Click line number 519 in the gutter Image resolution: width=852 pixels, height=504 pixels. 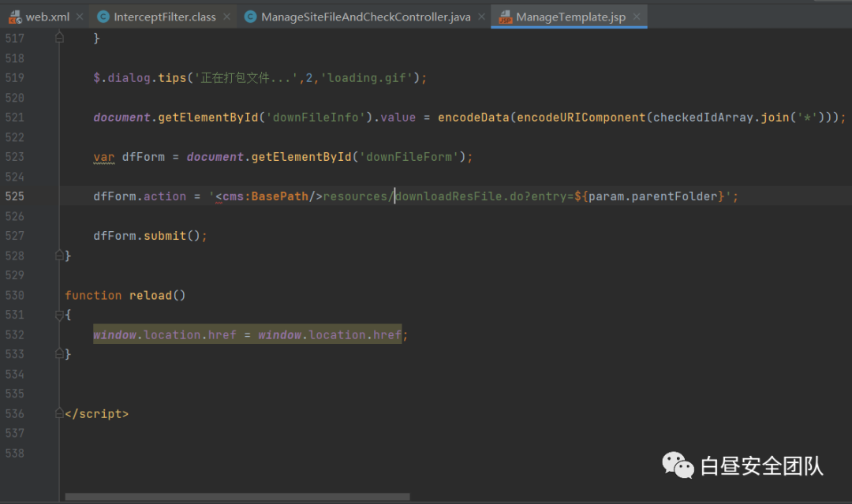[15, 77]
